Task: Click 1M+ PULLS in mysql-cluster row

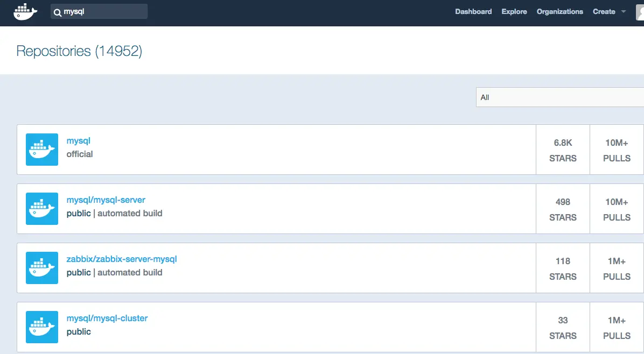Action: pos(617,327)
